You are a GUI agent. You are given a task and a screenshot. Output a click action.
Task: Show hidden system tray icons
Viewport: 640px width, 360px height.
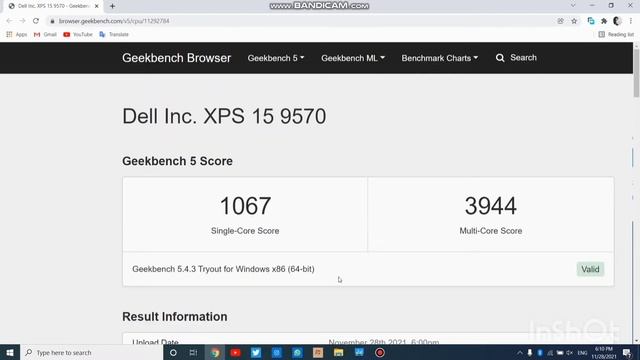tap(520, 353)
